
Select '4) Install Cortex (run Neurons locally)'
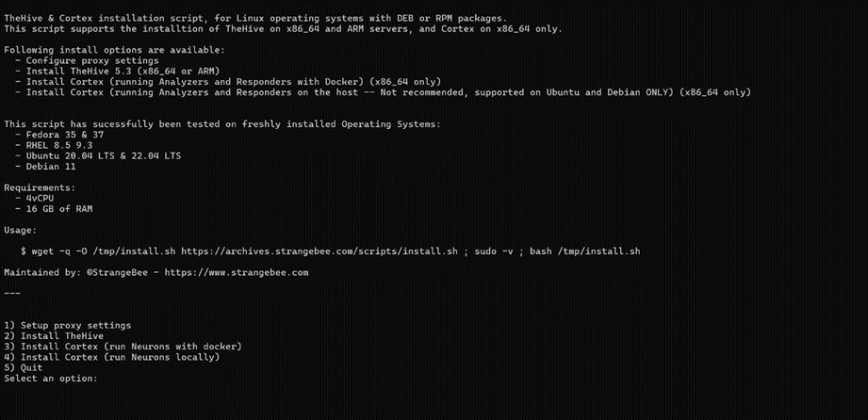point(112,358)
